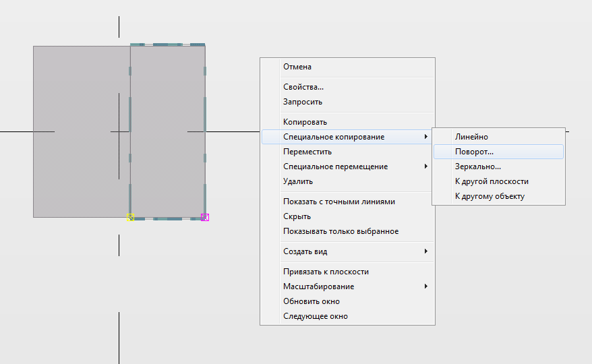This screenshot has width=592, height=364.
Task: Click Отмена in the context menu
Action: click(297, 67)
